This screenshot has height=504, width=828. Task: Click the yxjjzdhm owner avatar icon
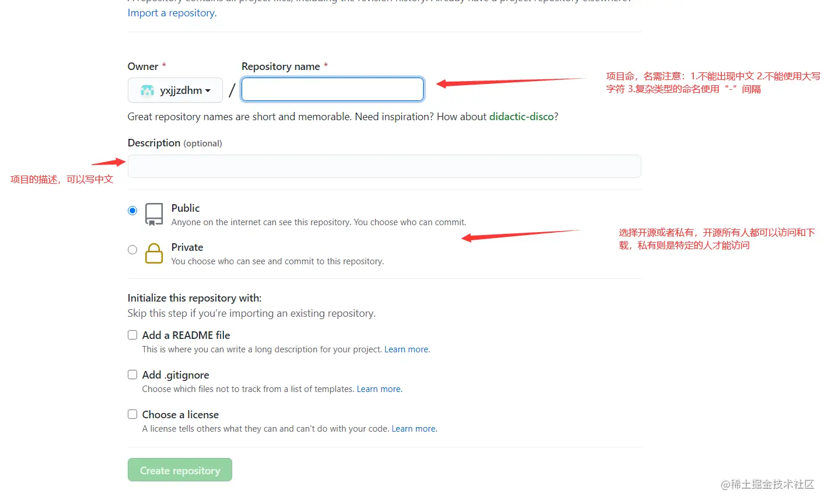[x=148, y=90]
